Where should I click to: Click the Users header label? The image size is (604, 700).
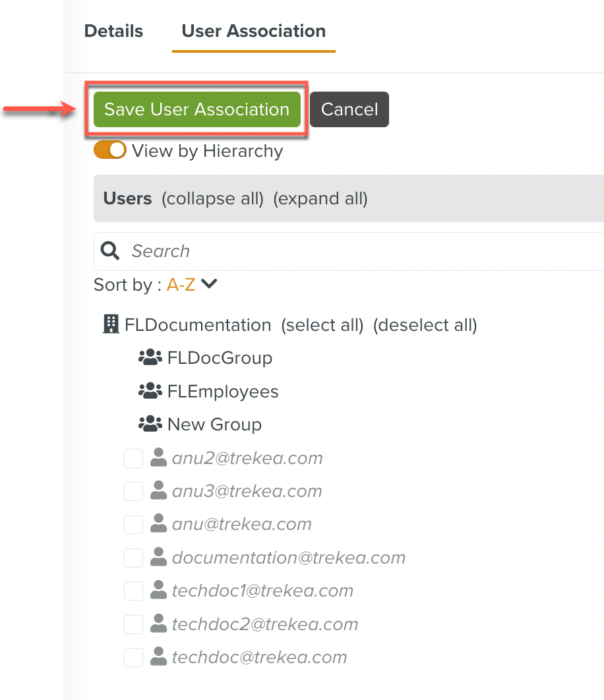coord(127,198)
